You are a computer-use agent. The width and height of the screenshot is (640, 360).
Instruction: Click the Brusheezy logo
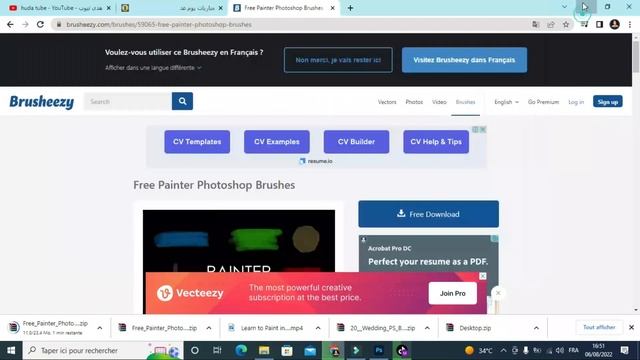coord(42,102)
